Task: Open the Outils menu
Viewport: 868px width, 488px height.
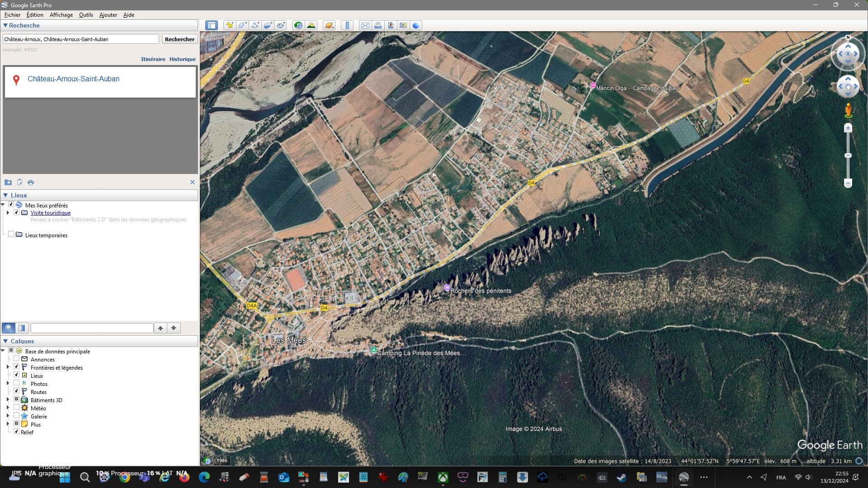Action: tap(86, 15)
